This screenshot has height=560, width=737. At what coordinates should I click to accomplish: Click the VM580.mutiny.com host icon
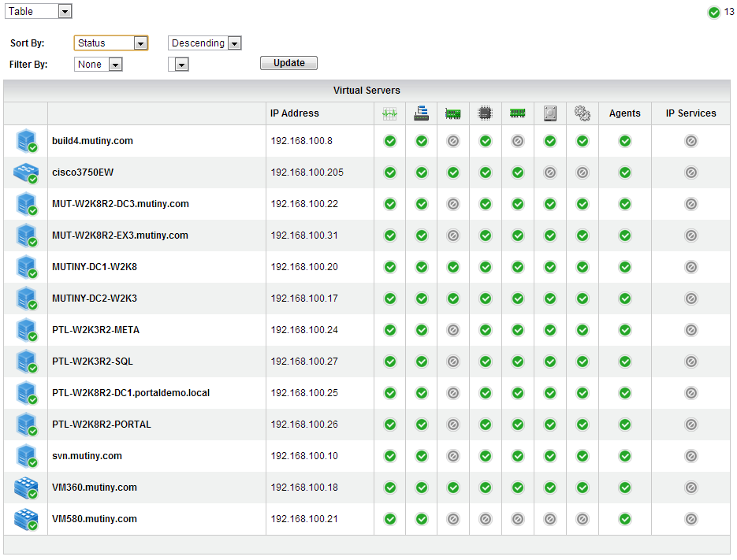[x=26, y=519]
